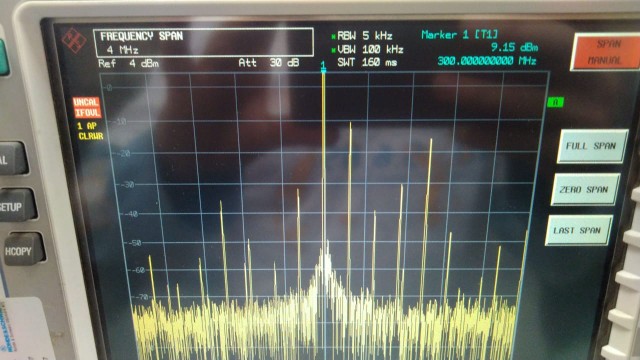The width and height of the screenshot is (640, 360).
Task: Activate the LAST SPAN softkey
Action: [578, 230]
